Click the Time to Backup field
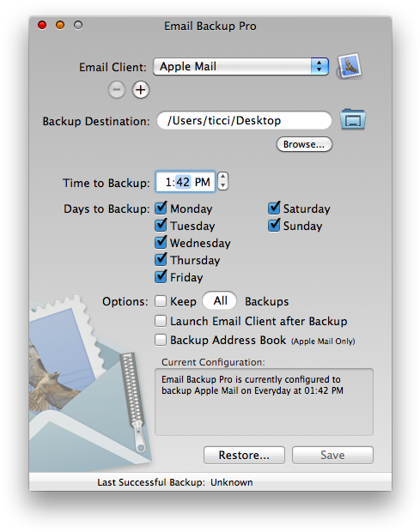Viewport: 420px width, 532px height. (186, 182)
